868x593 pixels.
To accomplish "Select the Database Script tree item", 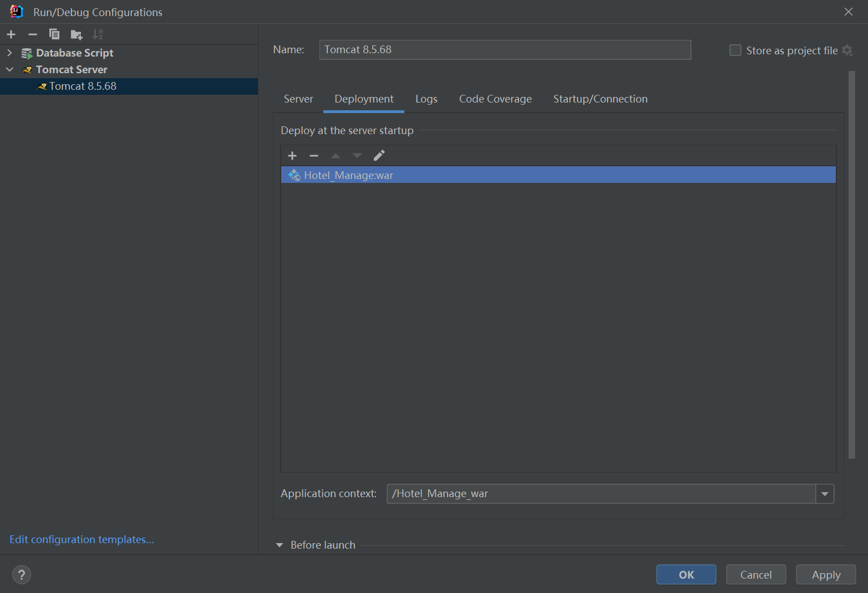I will coord(129,53).
